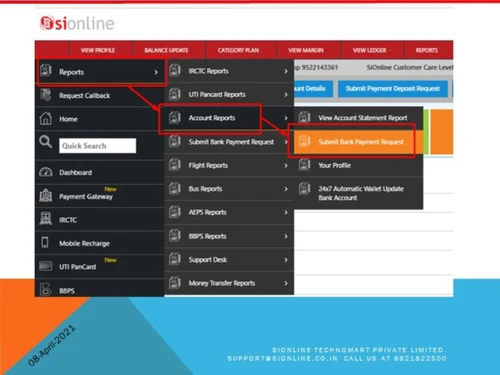Click the Request Callback icon

coord(46,95)
